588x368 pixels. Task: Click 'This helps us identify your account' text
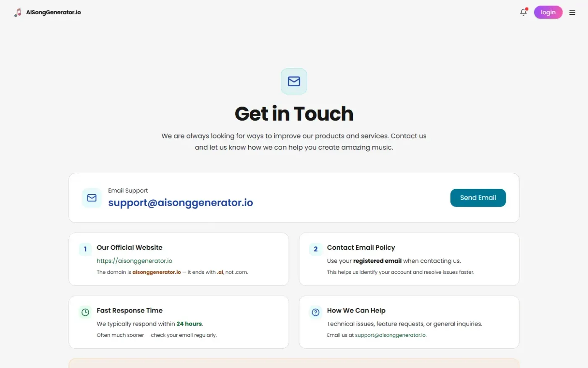click(x=401, y=272)
